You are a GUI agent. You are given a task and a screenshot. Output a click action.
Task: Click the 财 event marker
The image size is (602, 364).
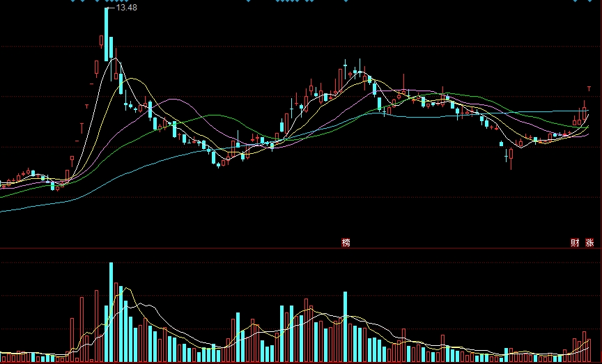coord(575,242)
